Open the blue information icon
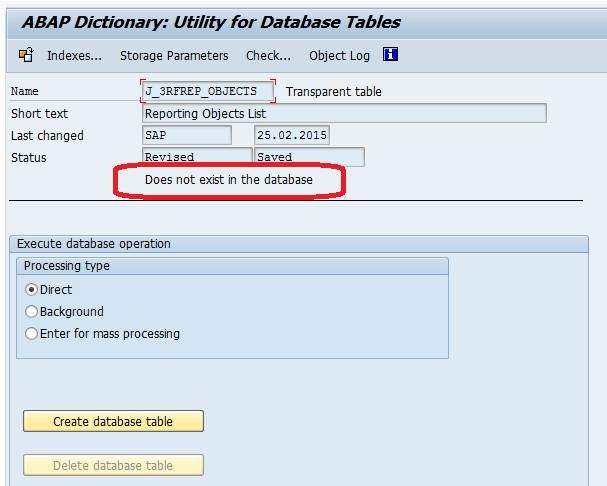 (x=390, y=54)
